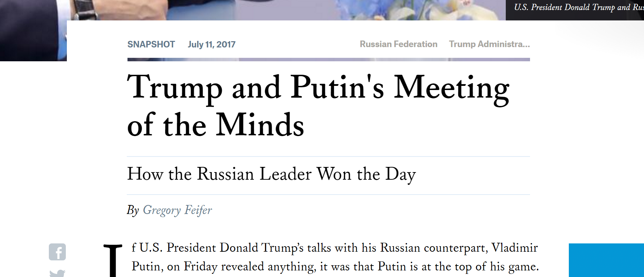644x277 pixels.
Task: Open the SNAPSHOT section label
Action: pos(151,44)
